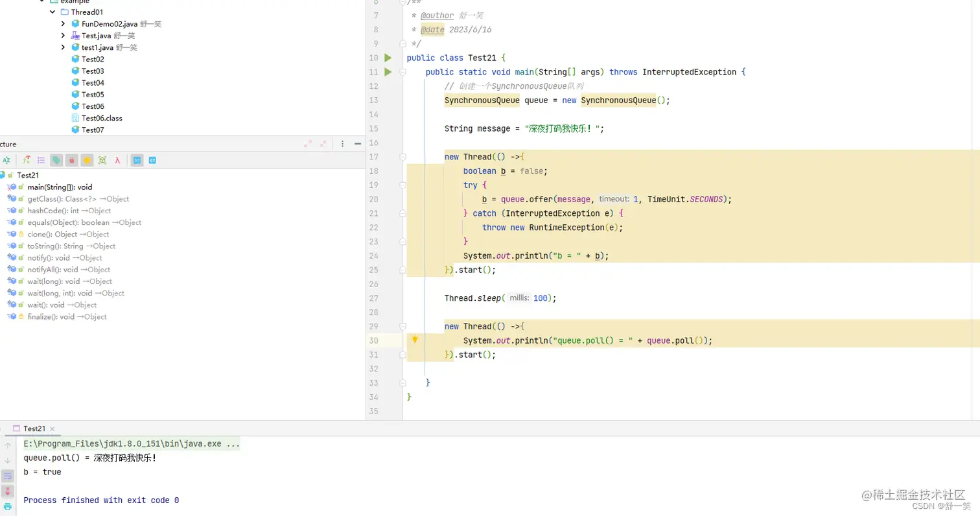Select getClass() entry in Structure
Screen dimensions: 980x516
tap(78, 199)
